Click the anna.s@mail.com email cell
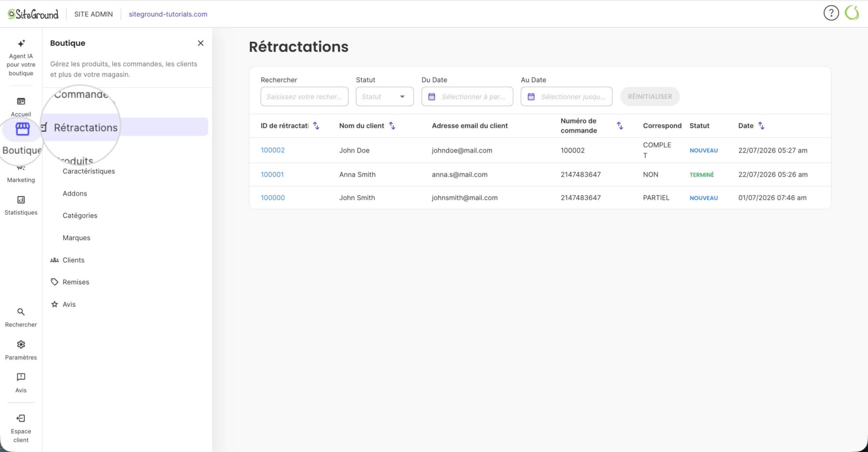Screen dimensions: 868x452 460,175
